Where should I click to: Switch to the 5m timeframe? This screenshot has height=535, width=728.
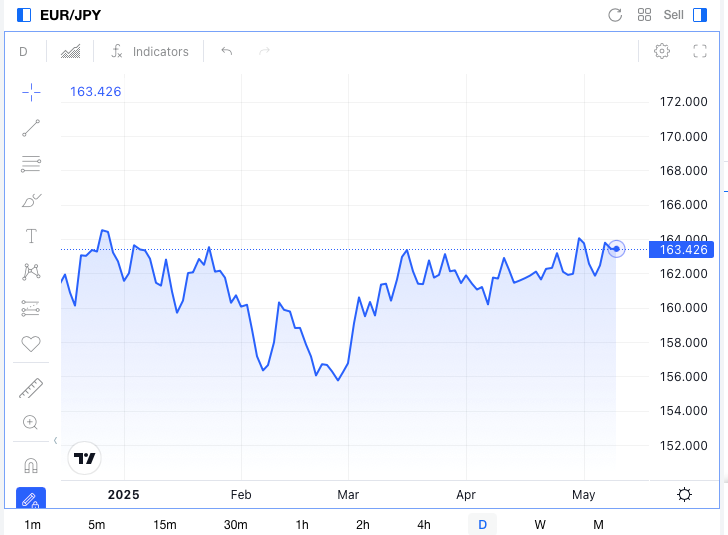coord(97,525)
